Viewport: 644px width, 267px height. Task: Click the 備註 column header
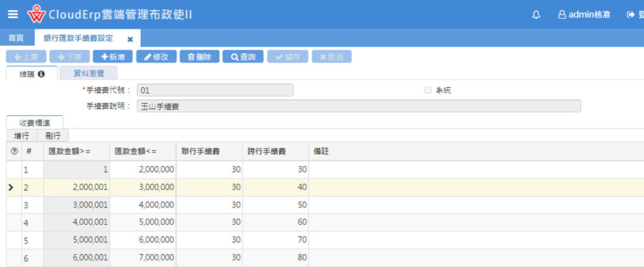click(x=476, y=152)
